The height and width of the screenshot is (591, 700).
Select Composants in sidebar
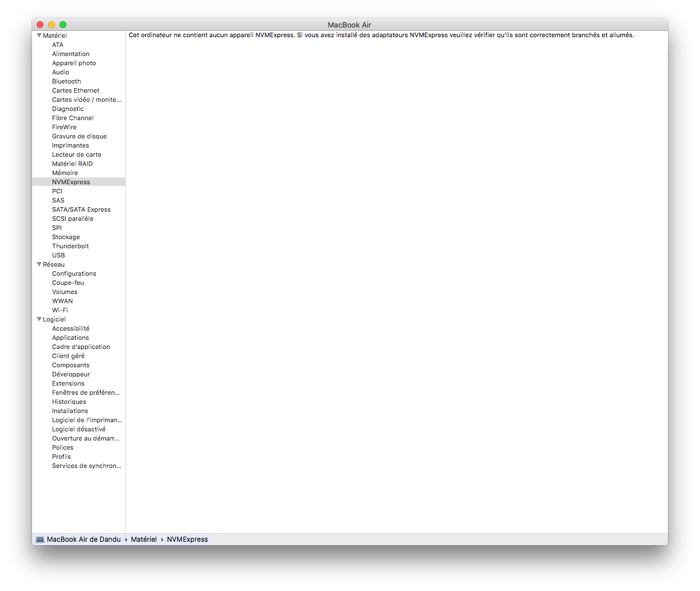(x=71, y=365)
